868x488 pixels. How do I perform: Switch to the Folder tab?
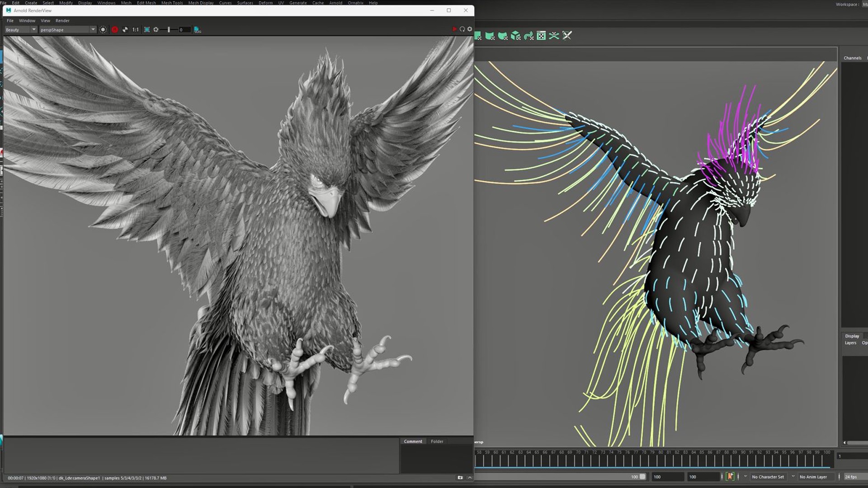437,441
